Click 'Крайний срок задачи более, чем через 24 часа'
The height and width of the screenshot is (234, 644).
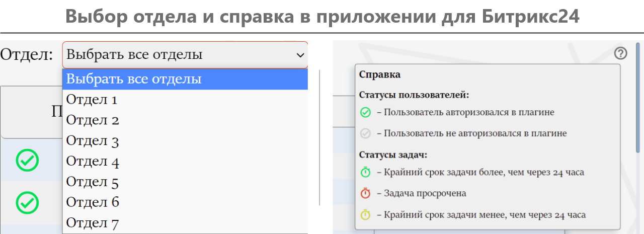pos(484,172)
